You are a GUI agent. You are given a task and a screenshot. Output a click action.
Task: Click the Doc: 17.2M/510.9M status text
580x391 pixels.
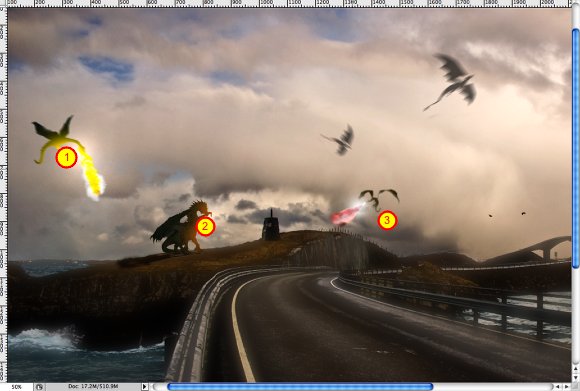93,387
